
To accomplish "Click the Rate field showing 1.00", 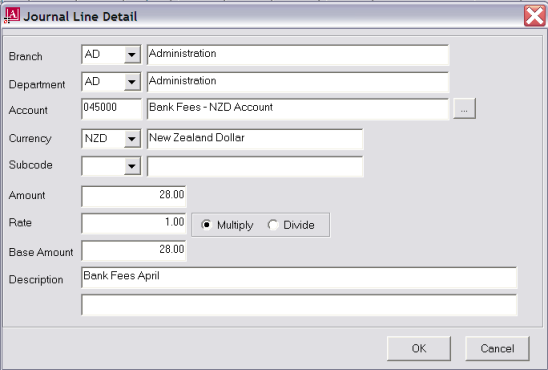I will 134,223.
